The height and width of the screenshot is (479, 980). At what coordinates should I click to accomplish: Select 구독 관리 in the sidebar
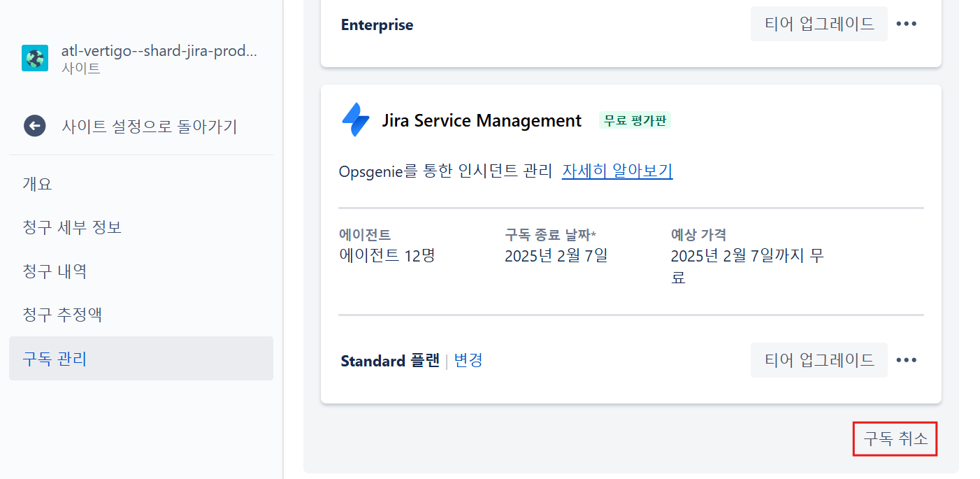tap(141, 359)
